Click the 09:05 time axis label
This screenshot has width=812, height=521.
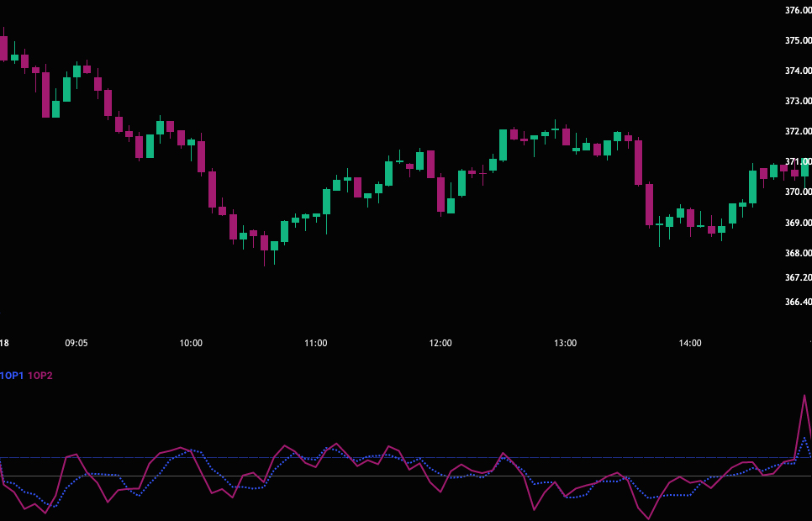[76, 343]
